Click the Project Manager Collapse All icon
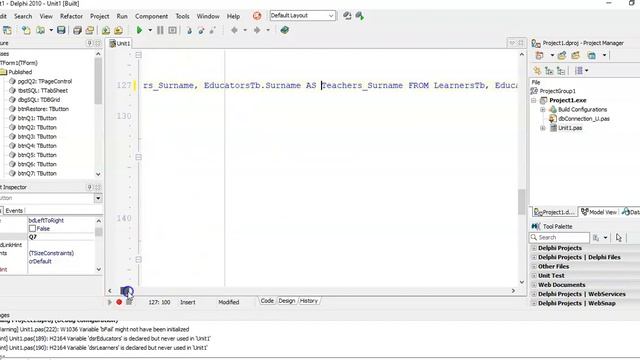Viewport: 640px width, 360px height. coord(561,71)
